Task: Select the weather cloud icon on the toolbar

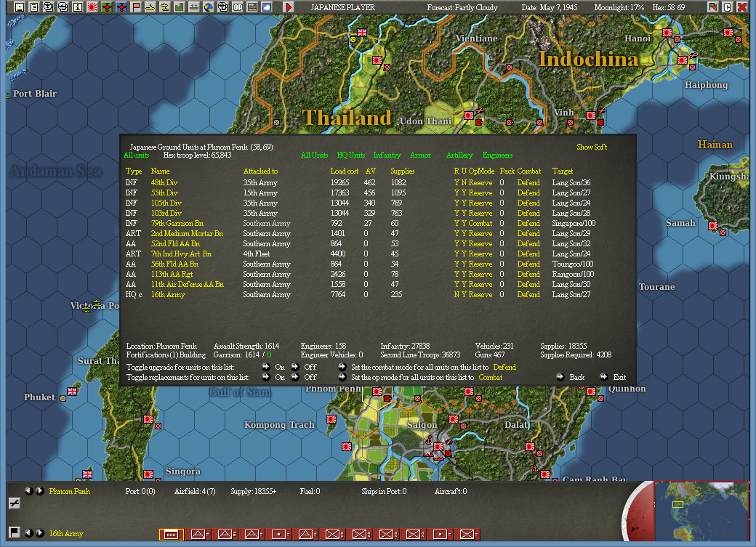Action: tap(268, 7)
